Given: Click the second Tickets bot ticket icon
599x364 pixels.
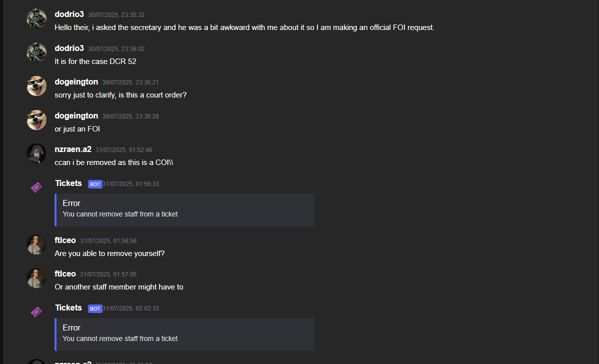Looking at the screenshot, I should coord(36,312).
